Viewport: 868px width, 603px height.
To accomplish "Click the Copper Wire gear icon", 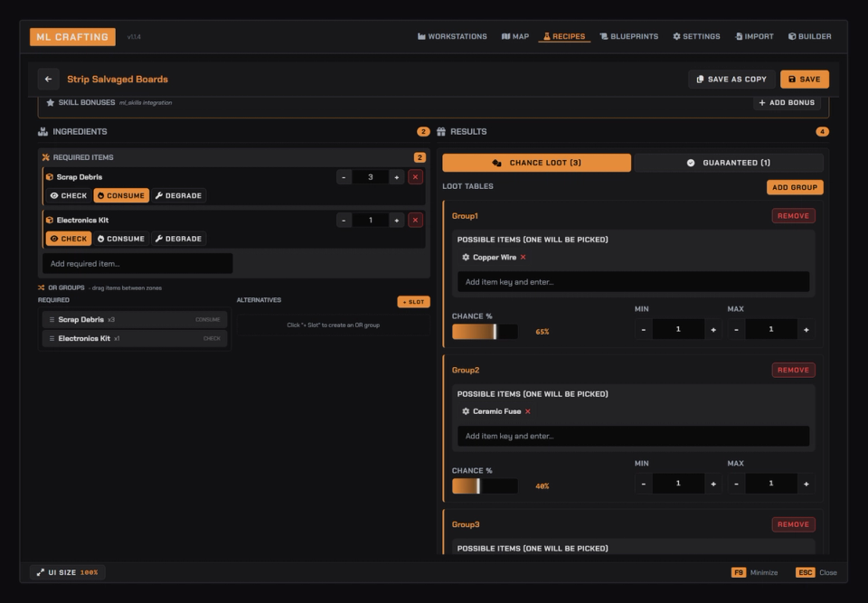I will click(466, 258).
